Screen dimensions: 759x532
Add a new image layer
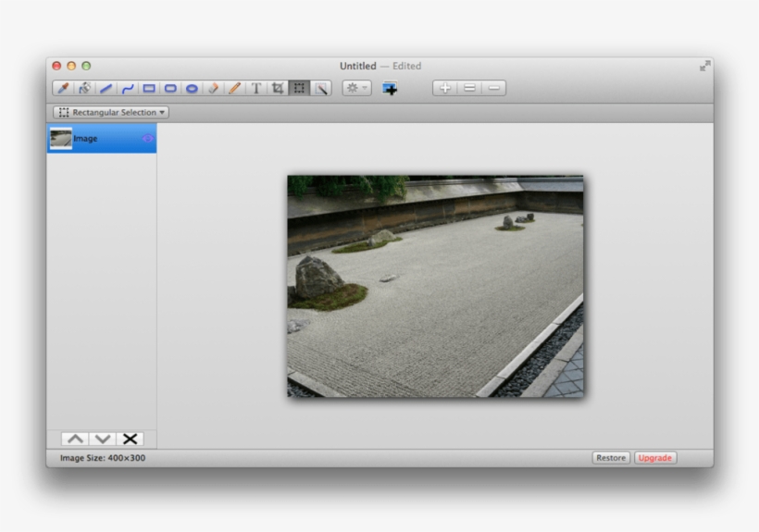[390, 89]
